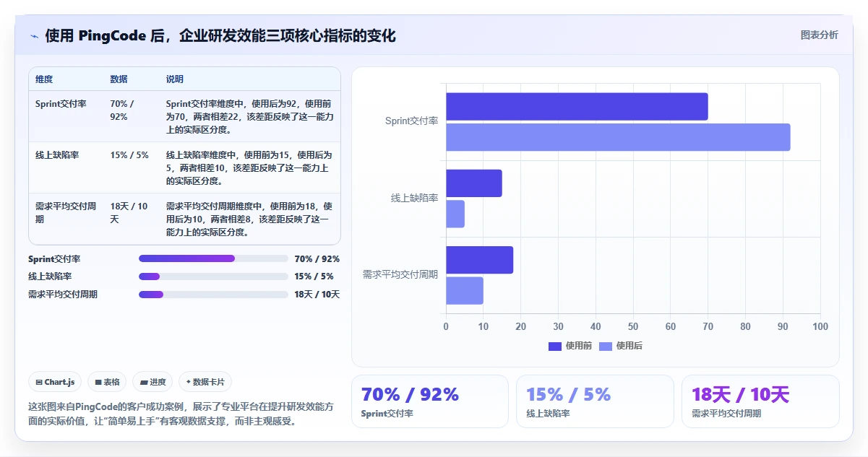Click the 需求平均交付周期 description text in table

tap(249, 219)
